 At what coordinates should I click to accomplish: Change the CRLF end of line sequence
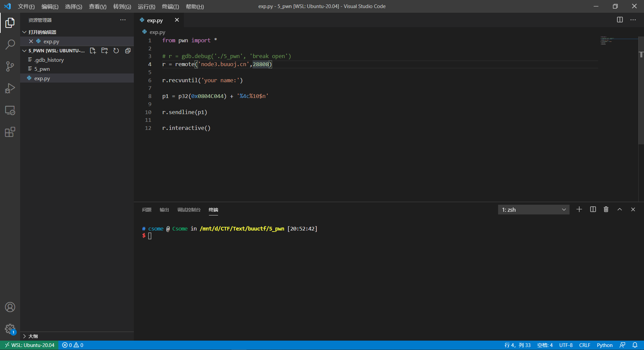tap(585, 345)
